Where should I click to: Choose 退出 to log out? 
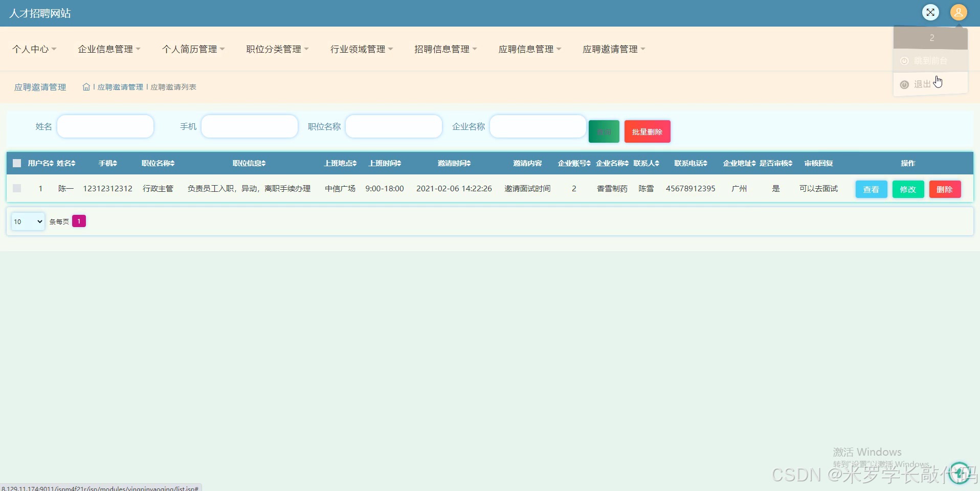[x=930, y=84]
